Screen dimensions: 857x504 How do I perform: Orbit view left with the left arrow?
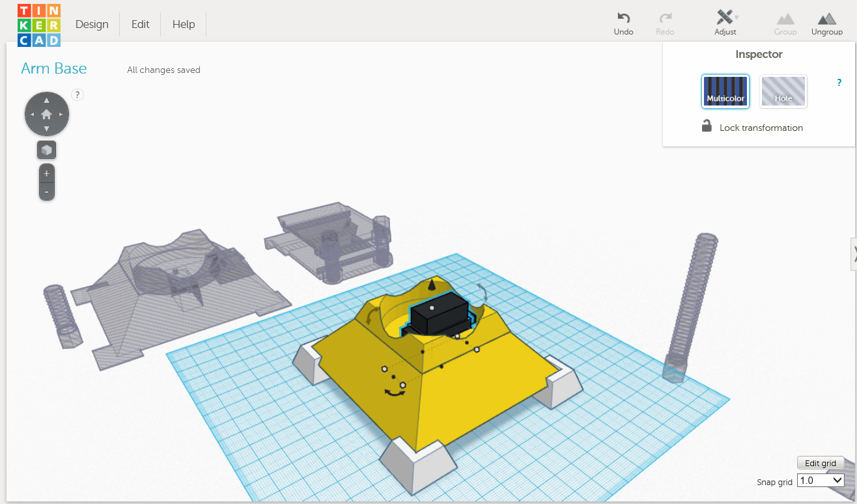[33, 115]
